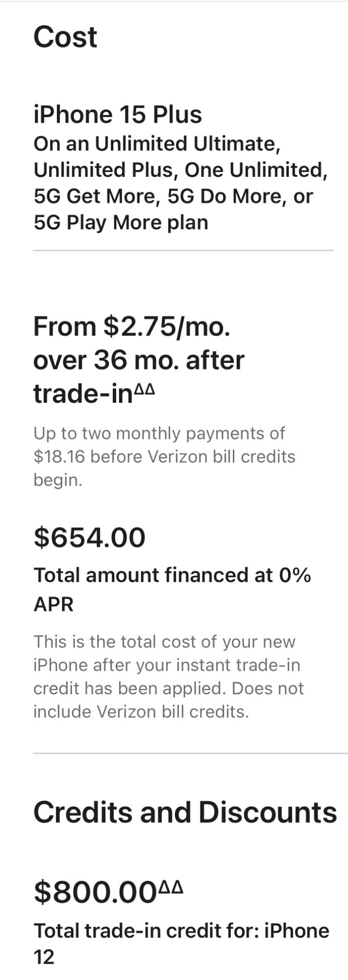Tap the APR label
Viewport: 348px width, 980px height.
(53, 605)
